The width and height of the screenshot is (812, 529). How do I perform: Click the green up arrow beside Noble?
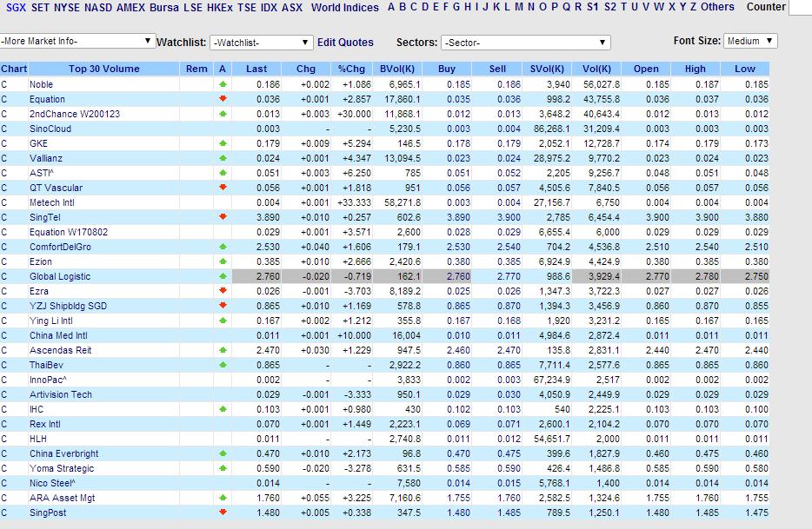click(x=224, y=84)
